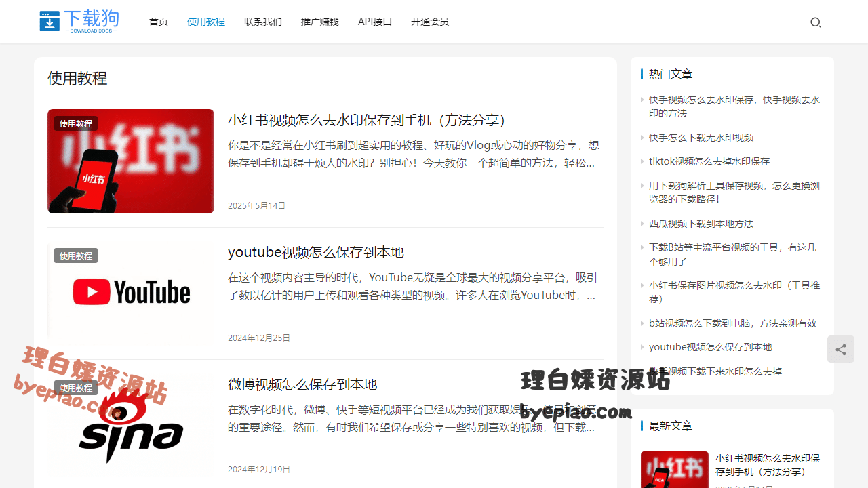The image size is (868, 488).
Task: Open 联系我们 navigation item
Action: pos(263,22)
